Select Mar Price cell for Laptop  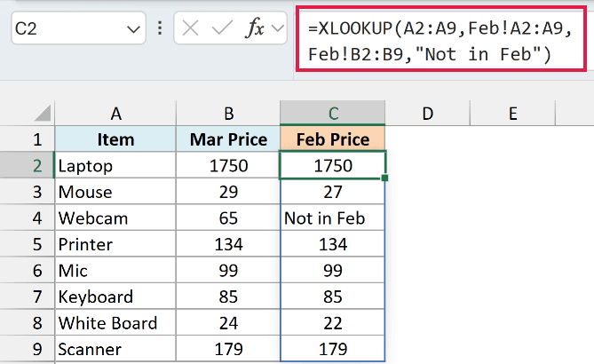228,165
